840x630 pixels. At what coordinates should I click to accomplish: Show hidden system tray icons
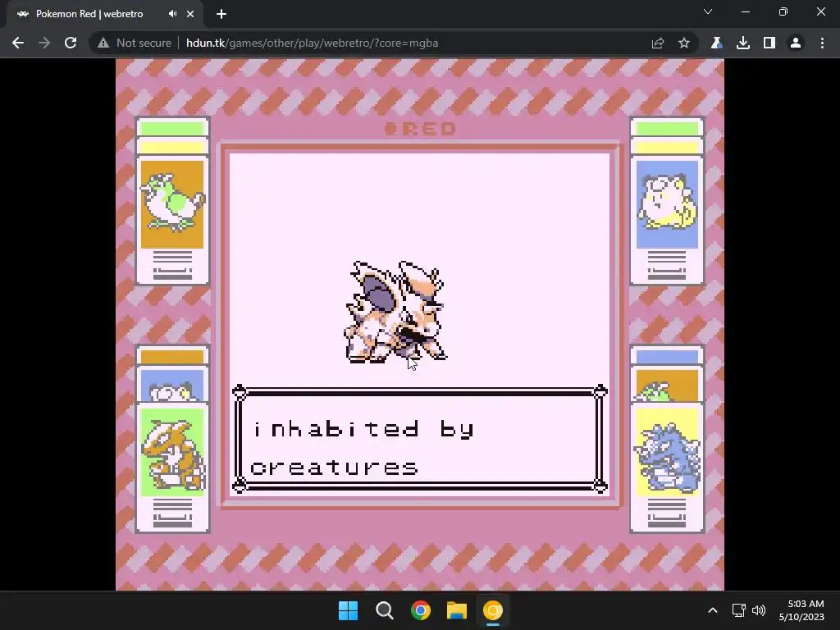(713, 610)
